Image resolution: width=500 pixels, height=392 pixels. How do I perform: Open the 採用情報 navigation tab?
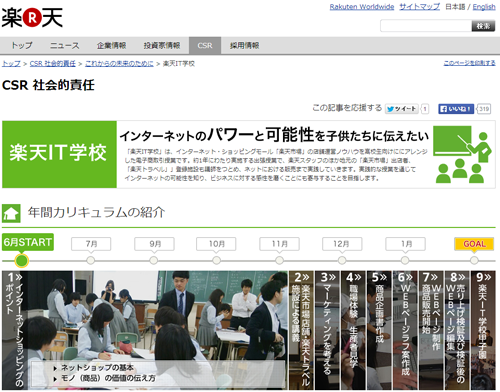[x=244, y=45]
